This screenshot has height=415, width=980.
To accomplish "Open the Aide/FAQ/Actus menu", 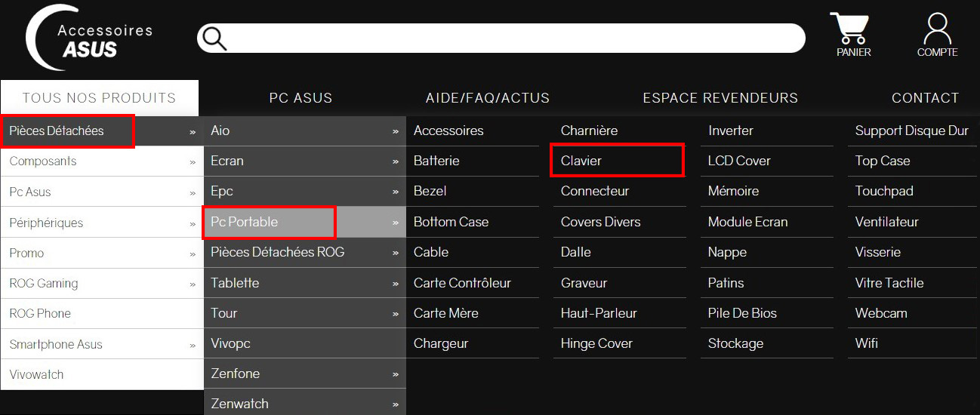I will tap(488, 98).
